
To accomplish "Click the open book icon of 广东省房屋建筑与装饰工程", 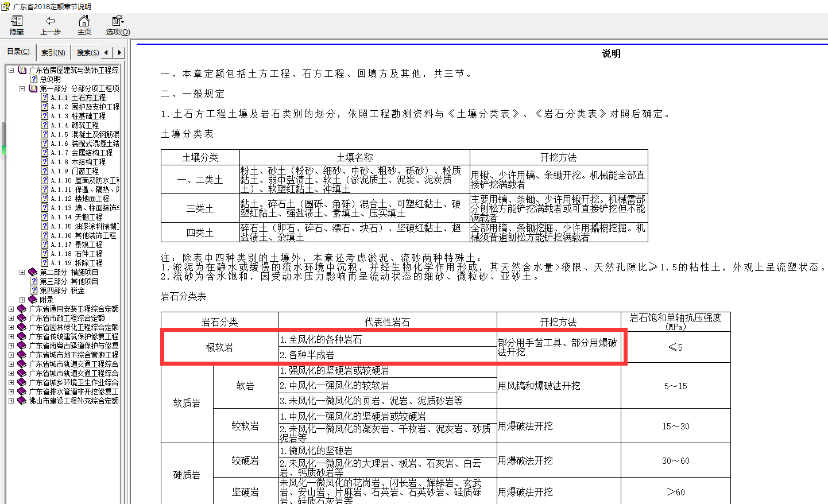I will 22,70.
